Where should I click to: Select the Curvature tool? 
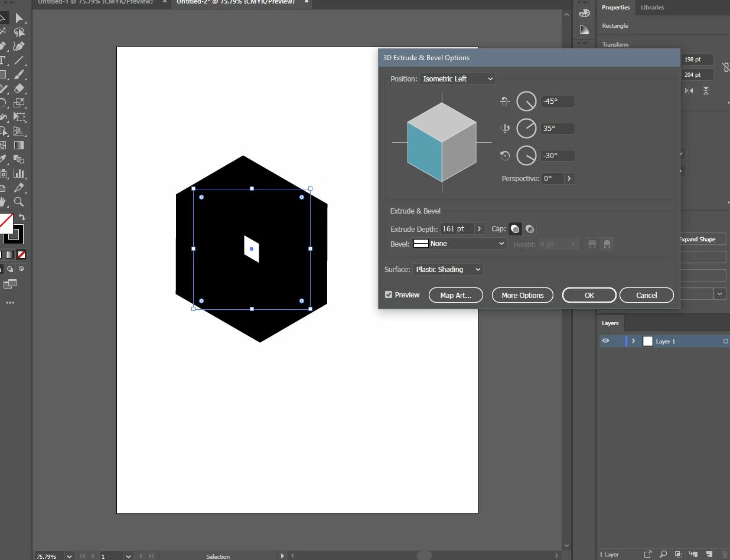(x=19, y=46)
